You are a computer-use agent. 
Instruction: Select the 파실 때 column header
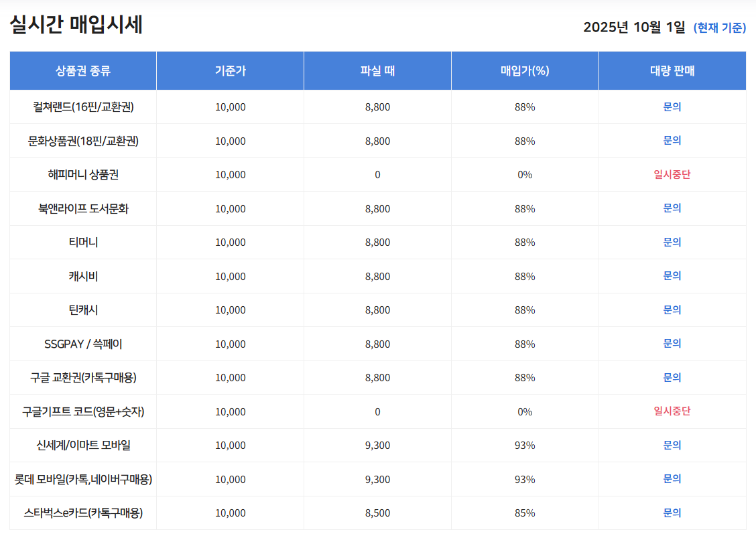click(377, 71)
